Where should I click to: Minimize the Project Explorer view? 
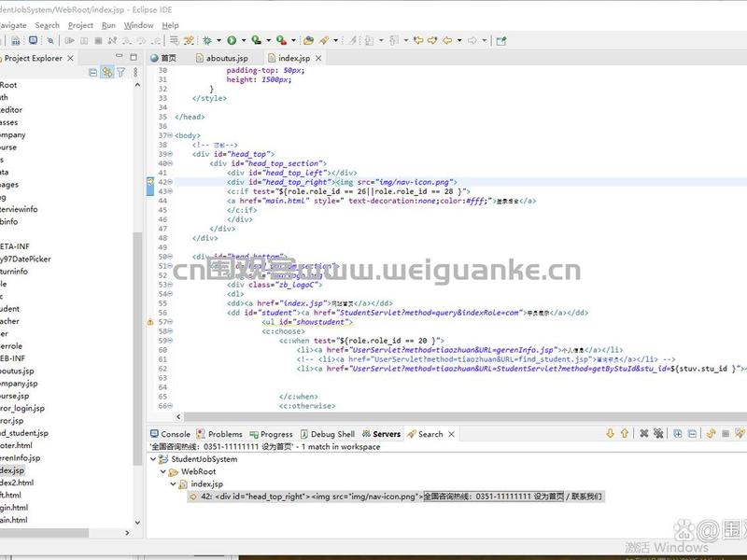(x=120, y=57)
